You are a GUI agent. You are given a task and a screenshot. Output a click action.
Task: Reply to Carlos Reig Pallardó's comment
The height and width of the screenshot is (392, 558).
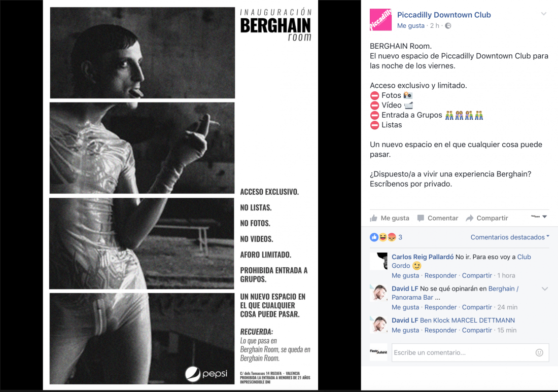440,275
